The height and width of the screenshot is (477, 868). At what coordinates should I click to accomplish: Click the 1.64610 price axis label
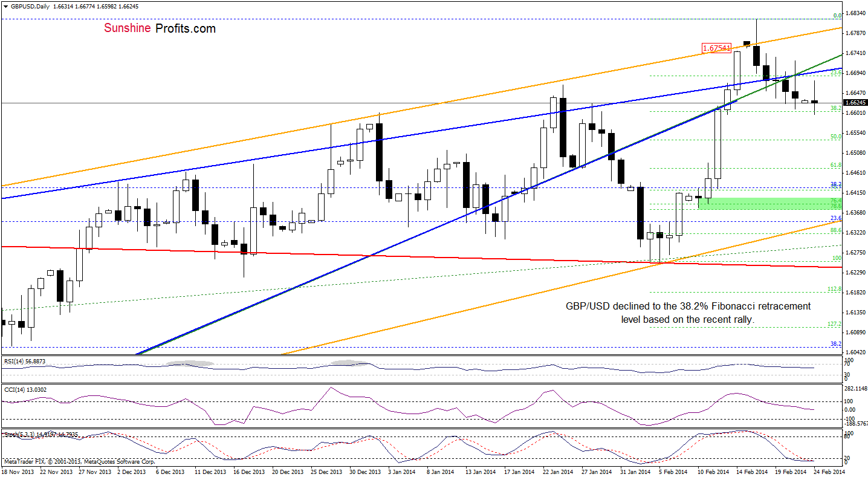pyautogui.click(x=856, y=172)
